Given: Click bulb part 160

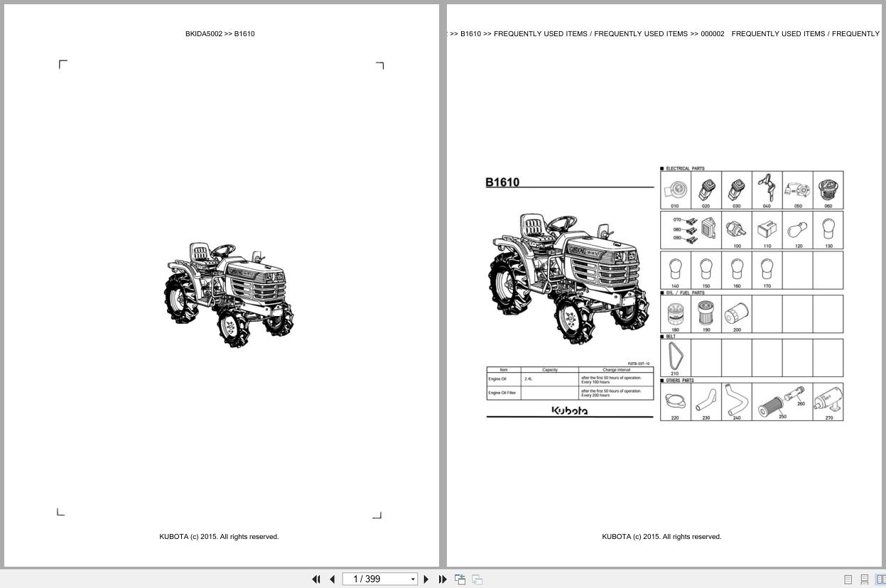Looking at the screenshot, I should click(737, 269).
